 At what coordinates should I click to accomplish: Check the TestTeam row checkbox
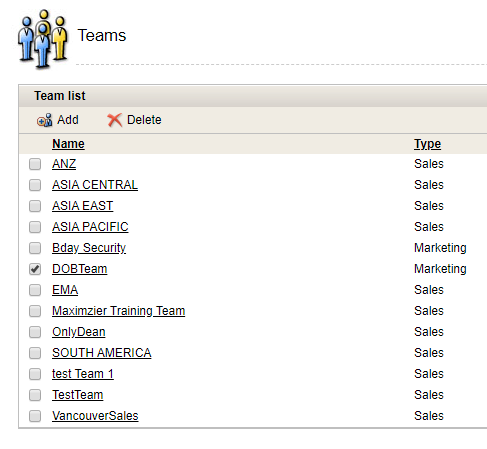coord(35,395)
